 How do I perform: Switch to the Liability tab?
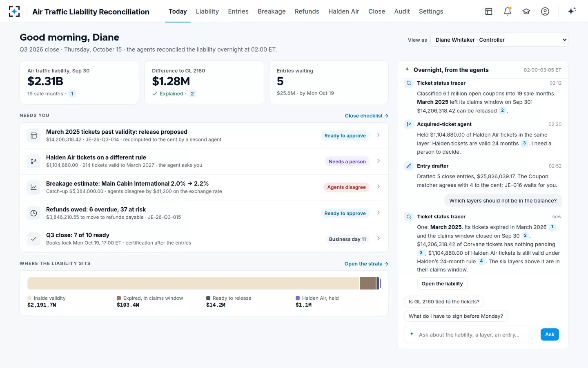(207, 11)
